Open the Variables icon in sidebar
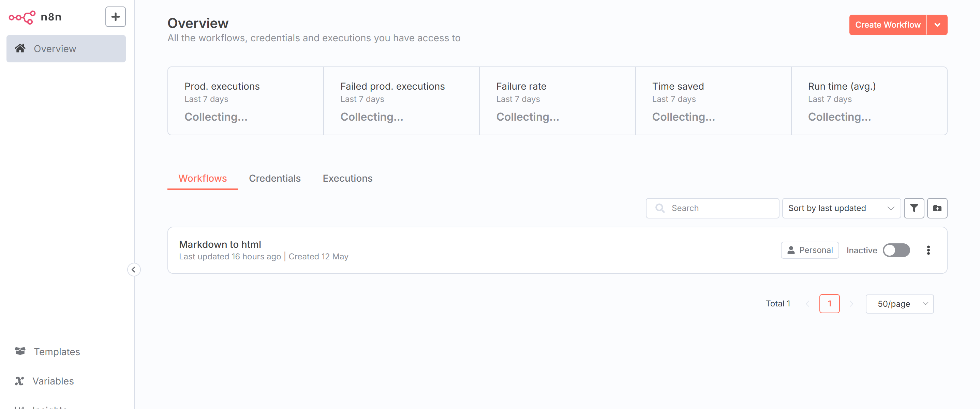 coord(19,380)
